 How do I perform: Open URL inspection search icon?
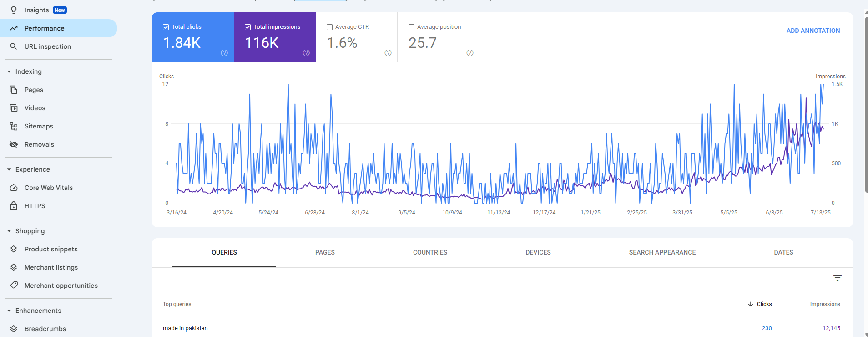(14, 46)
